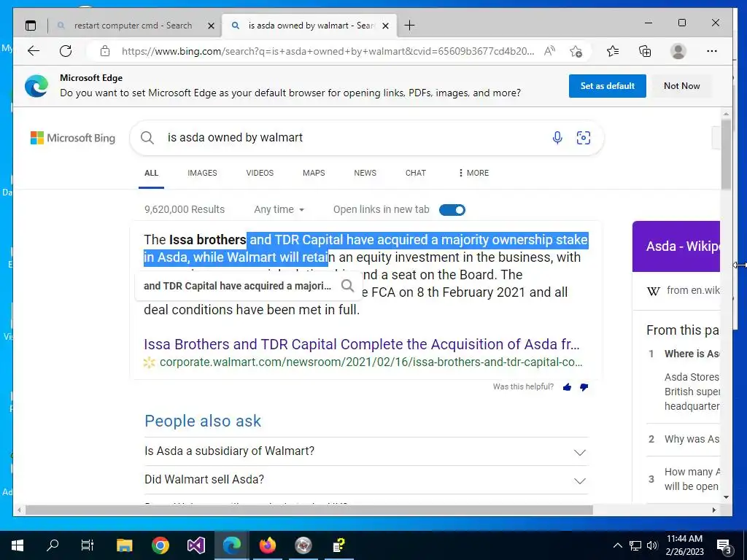
Task: Click the horizontal scrollbar thumb
Action: point(309,510)
